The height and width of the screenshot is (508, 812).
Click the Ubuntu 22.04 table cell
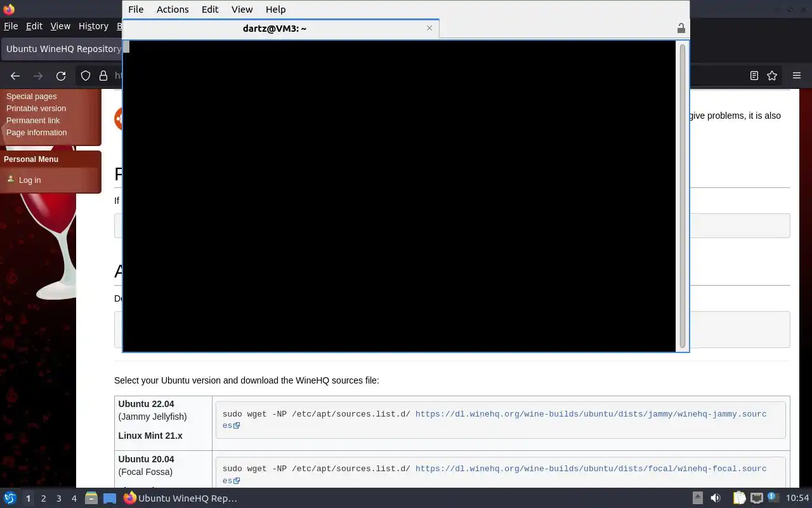coord(164,423)
